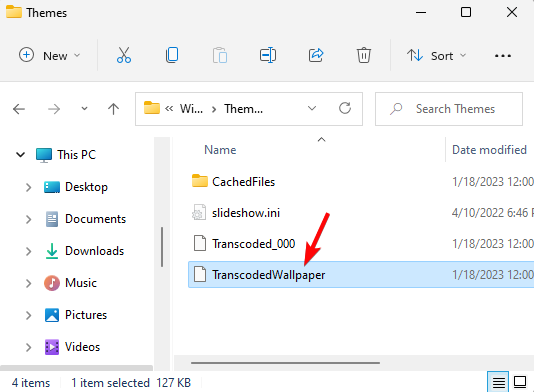Click the Share icon in toolbar

pyautogui.click(x=316, y=55)
